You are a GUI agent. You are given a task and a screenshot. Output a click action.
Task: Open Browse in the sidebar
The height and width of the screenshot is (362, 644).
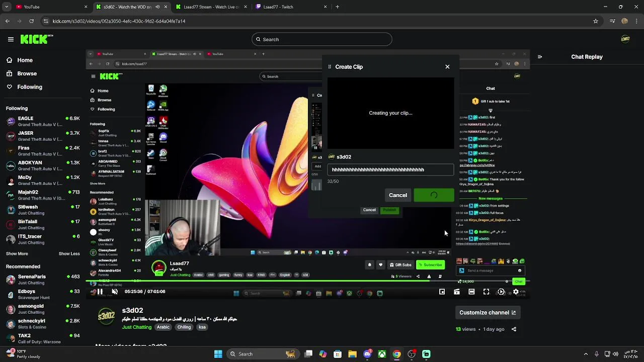22,73
